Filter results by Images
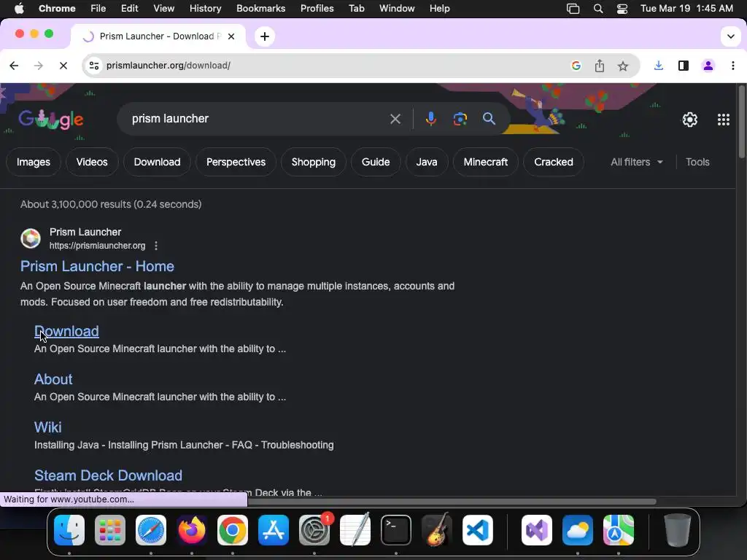The width and height of the screenshot is (747, 560). tap(34, 162)
